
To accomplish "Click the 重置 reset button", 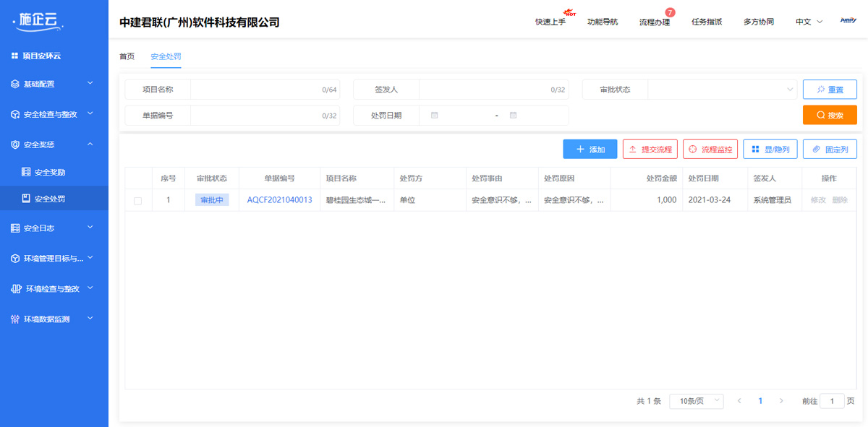I will [830, 90].
